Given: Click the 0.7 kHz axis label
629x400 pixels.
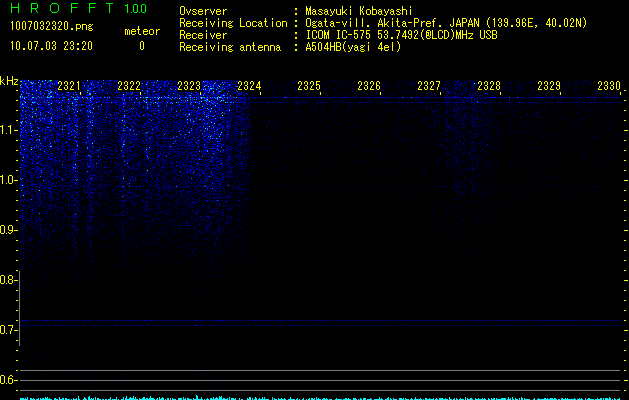Looking at the screenshot, I should pos(8,330).
